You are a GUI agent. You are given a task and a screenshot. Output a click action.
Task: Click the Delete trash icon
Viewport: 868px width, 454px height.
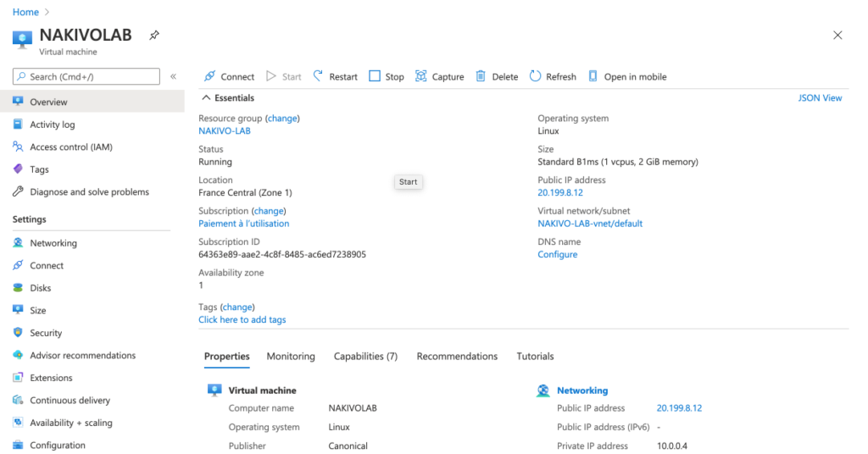click(481, 75)
